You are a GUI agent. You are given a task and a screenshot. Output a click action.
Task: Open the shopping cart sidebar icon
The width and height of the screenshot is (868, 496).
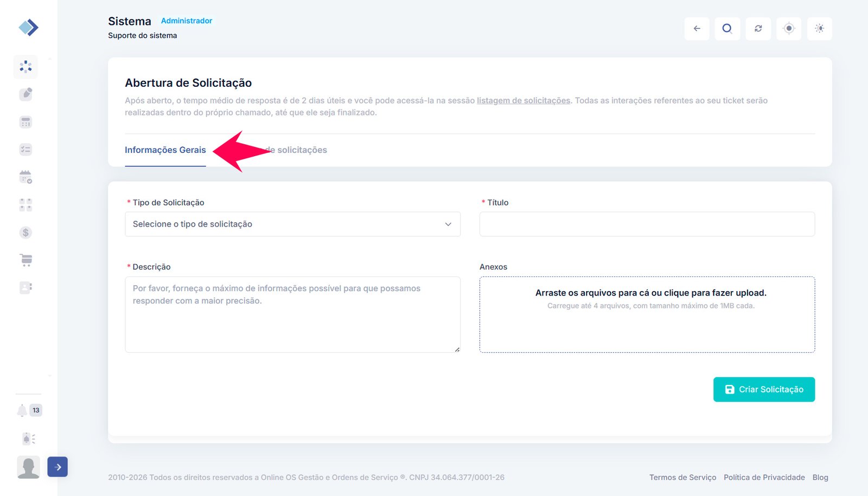click(25, 260)
